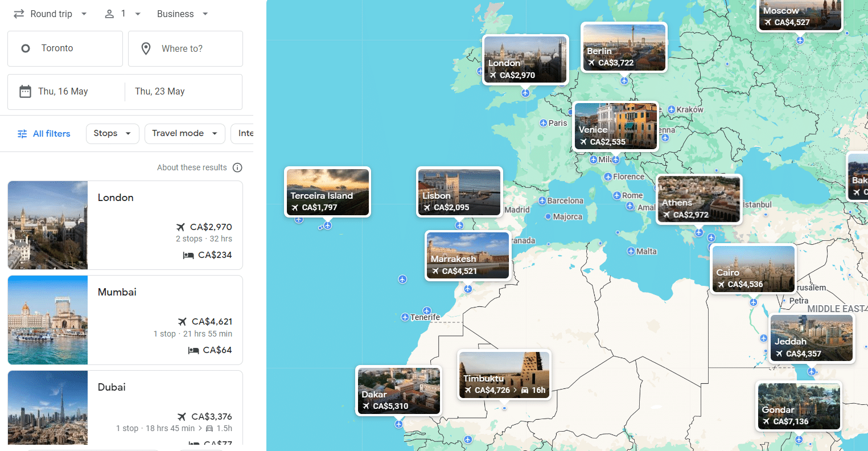Image resolution: width=868 pixels, height=451 pixels.
Task: Click the Kraków airport marker on map
Action: point(671,109)
